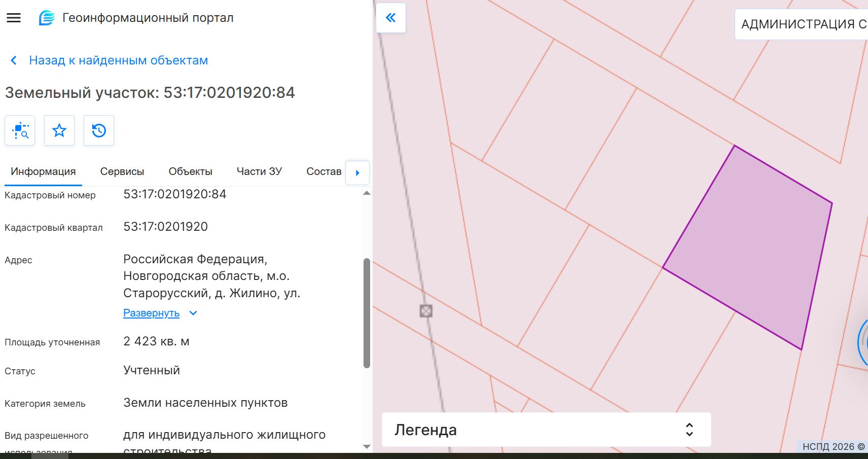Click the НСПД 2026 attribution
The image size is (868, 459).
(x=833, y=446)
